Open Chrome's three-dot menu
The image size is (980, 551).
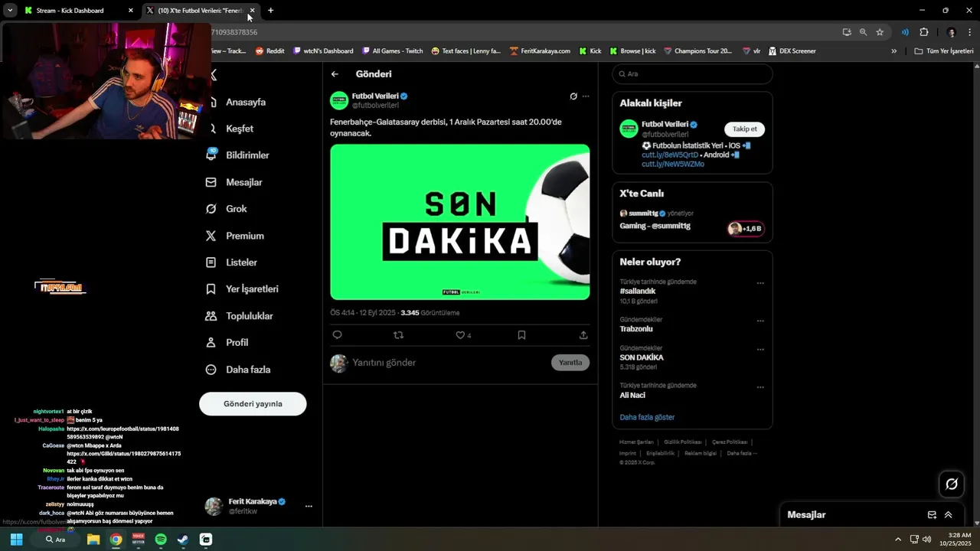pos(970,32)
